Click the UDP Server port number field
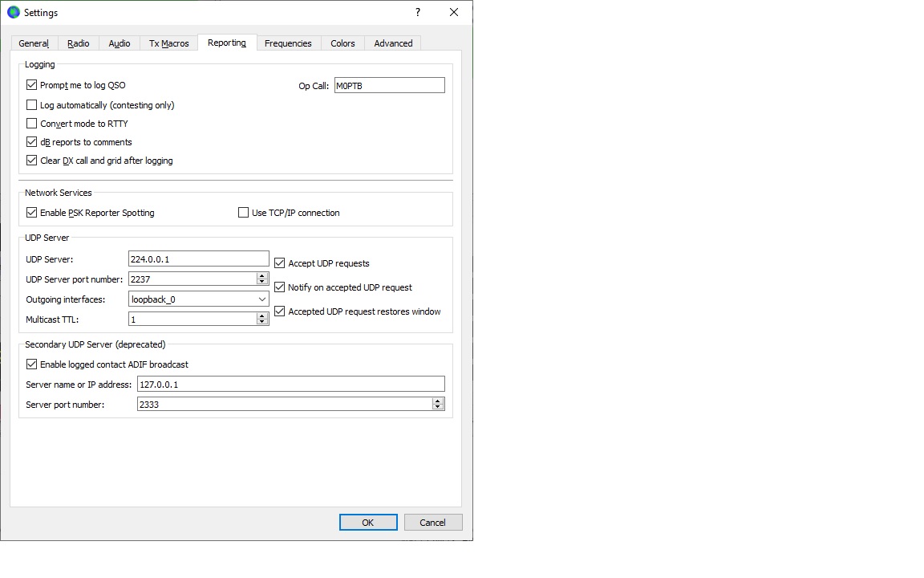 [x=192, y=279]
